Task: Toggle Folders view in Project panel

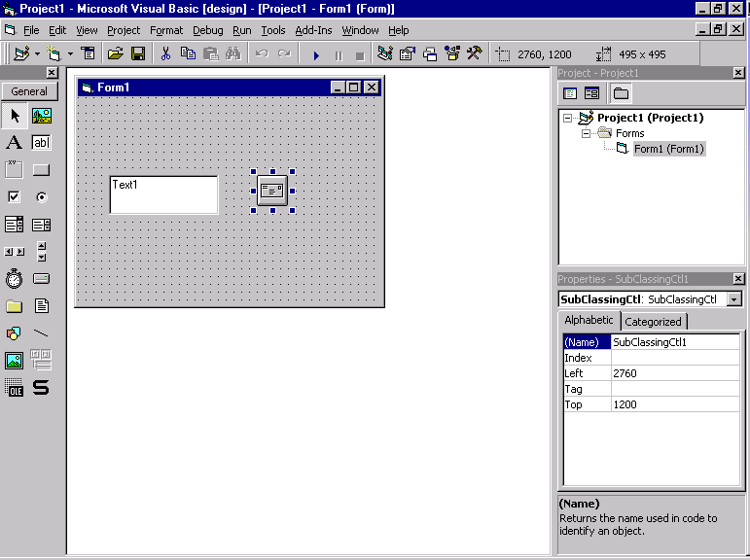Action: pos(621,93)
